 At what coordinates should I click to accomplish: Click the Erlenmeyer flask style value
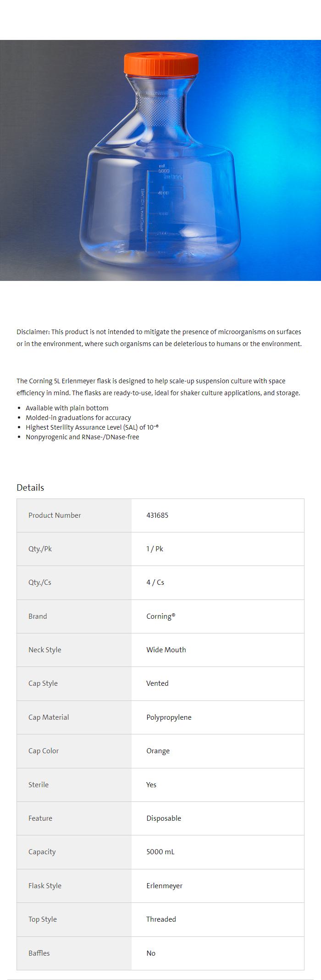[x=164, y=886]
